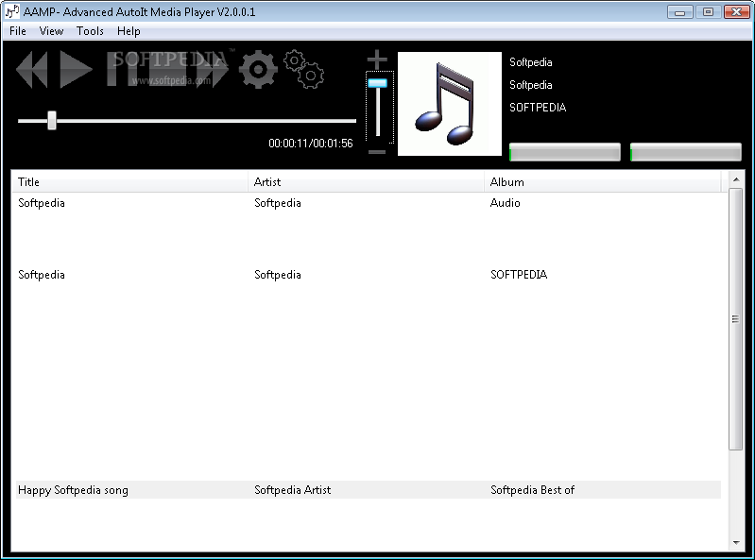Lower volume with the minus icon
Viewport: 755px width, 560px height.
[x=377, y=152]
